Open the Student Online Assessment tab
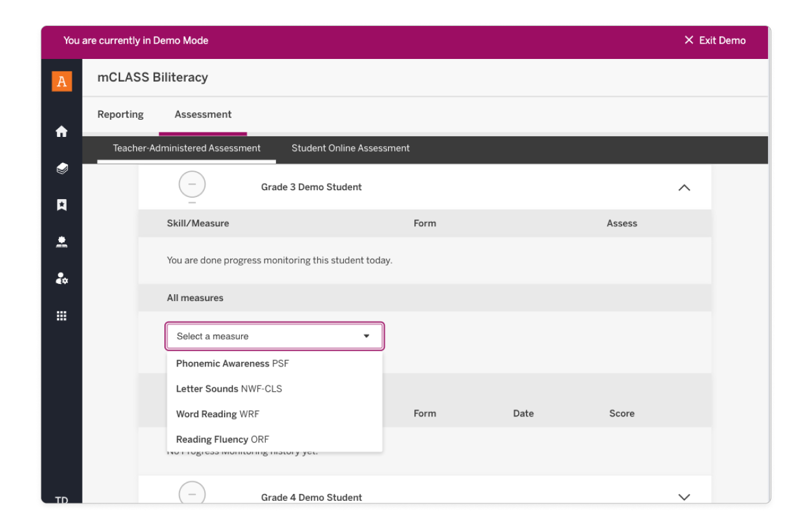Screen dimensions: 812x530 point(350,148)
